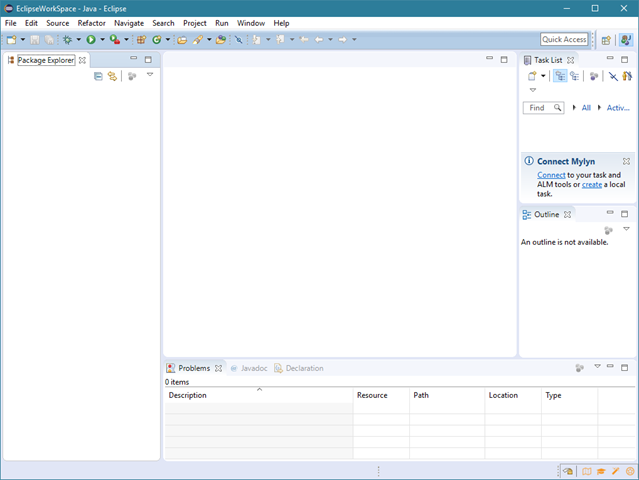The image size is (639, 480).
Task: Open the Problems View Menu triangle
Action: [x=597, y=366]
